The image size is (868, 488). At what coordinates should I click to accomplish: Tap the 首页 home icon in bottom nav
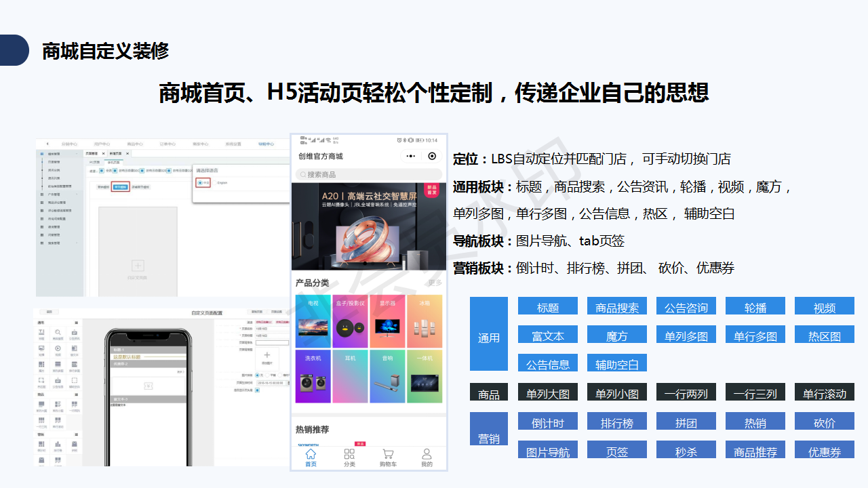point(311,457)
